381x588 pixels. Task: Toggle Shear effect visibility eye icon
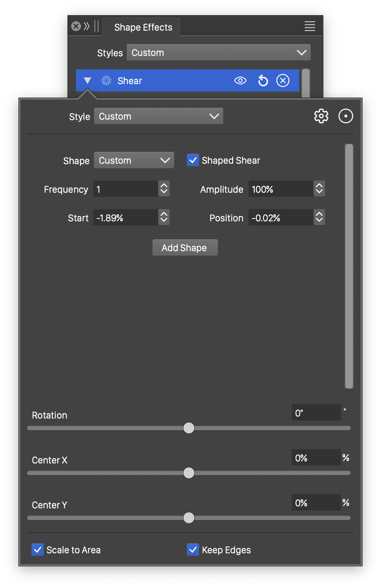point(240,81)
